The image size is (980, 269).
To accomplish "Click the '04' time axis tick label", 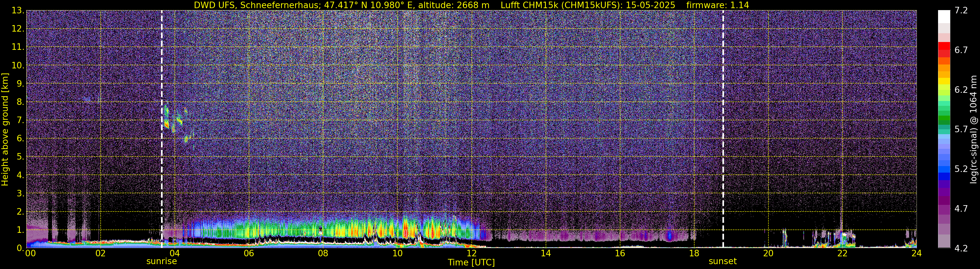I will tap(175, 253).
